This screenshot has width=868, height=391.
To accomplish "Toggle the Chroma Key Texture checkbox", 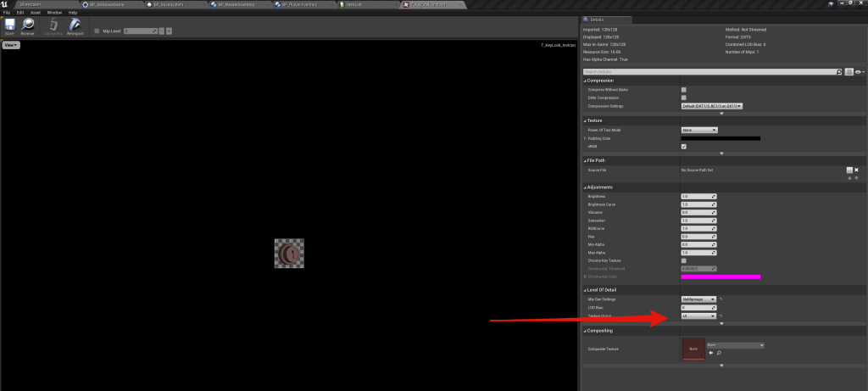I will click(684, 260).
